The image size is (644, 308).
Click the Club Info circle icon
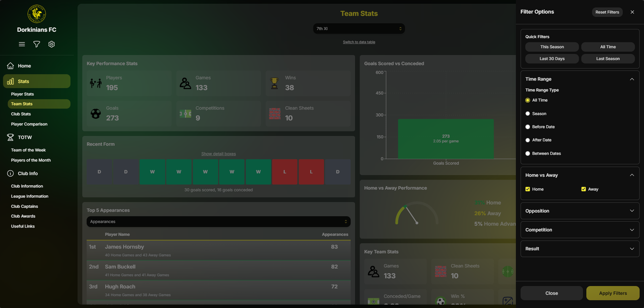click(x=10, y=174)
